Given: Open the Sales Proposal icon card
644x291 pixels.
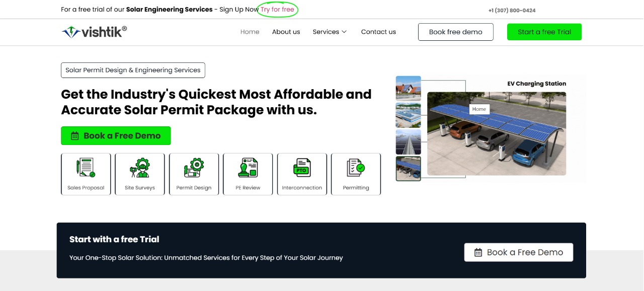Looking at the screenshot, I should tap(86, 174).
